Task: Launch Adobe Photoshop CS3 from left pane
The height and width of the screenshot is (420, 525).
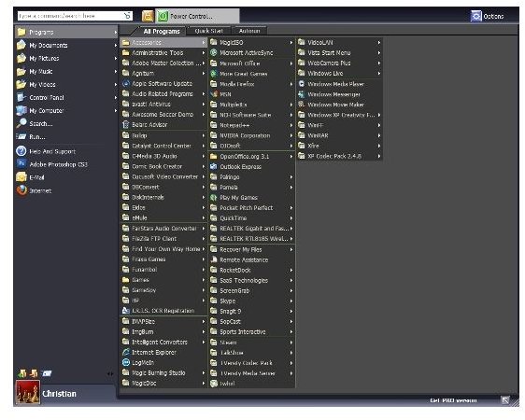Action: click(x=66, y=164)
